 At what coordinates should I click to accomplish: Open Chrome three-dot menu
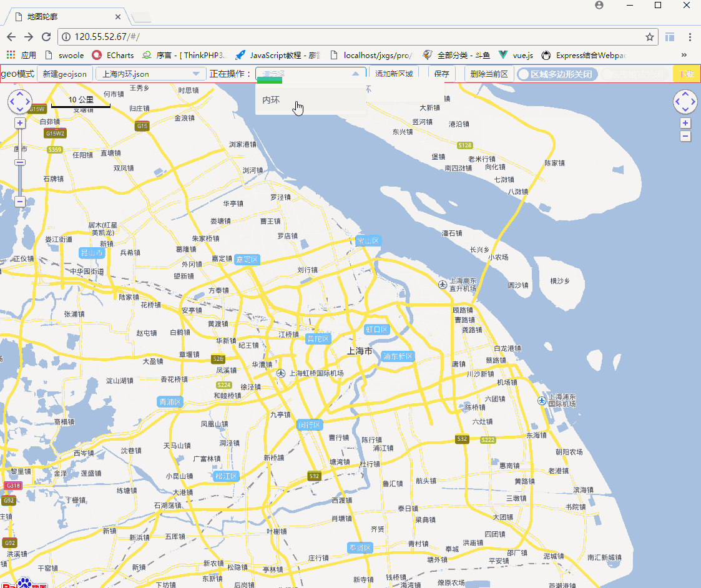690,37
